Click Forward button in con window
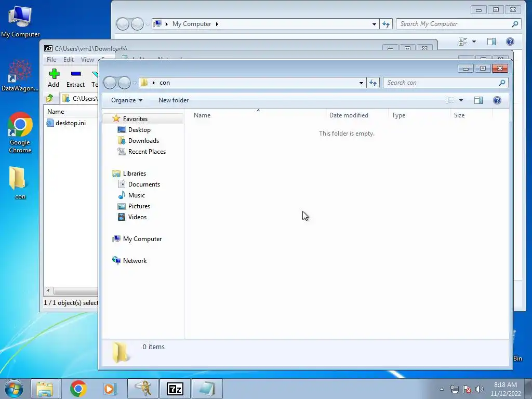Screen dimensions: 532x399 (124, 83)
